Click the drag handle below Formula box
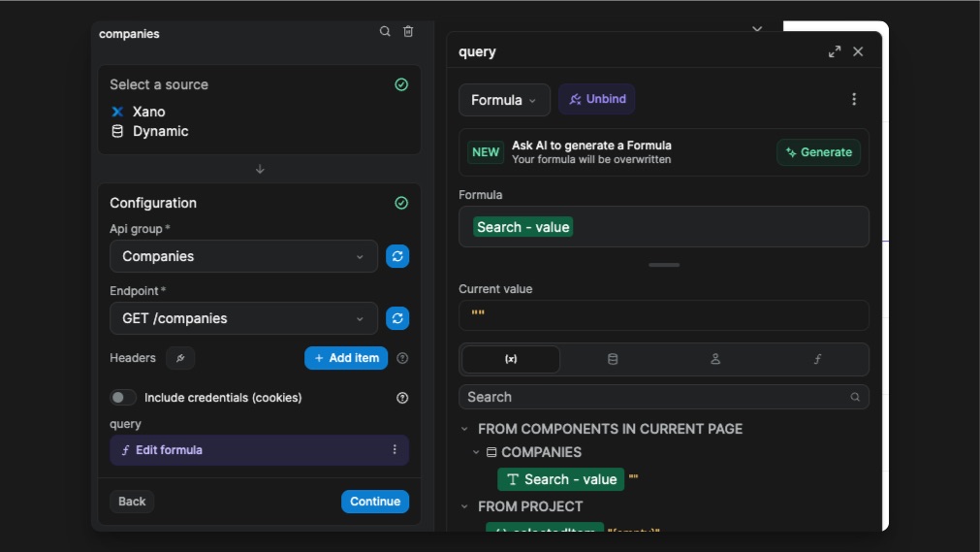This screenshot has width=980, height=552. point(664,265)
